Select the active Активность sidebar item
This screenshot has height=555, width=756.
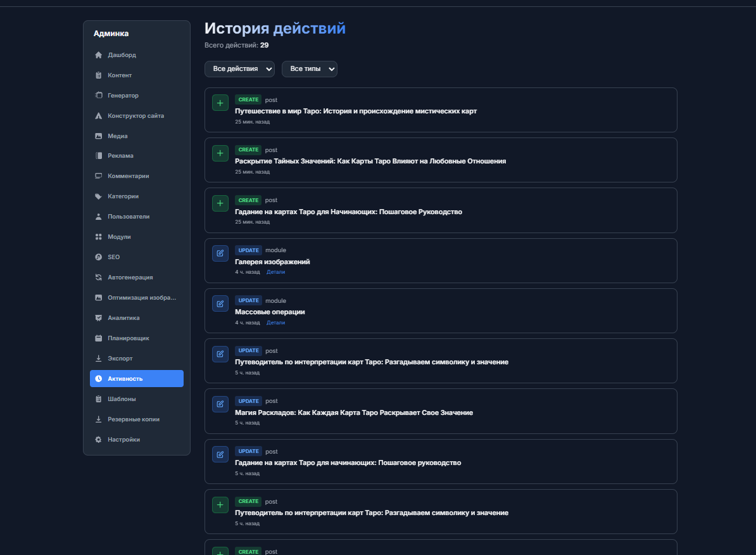[x=137, y=379]
